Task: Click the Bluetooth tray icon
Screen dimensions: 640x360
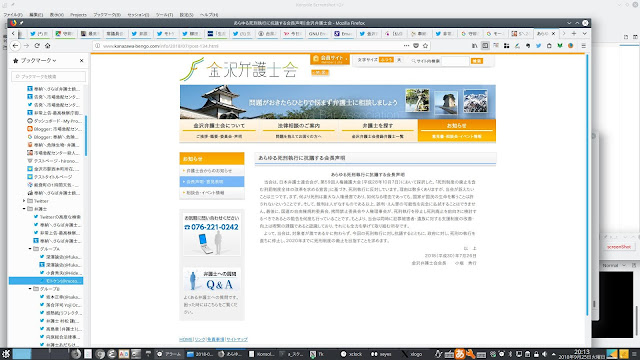Action: click(510, 354)
